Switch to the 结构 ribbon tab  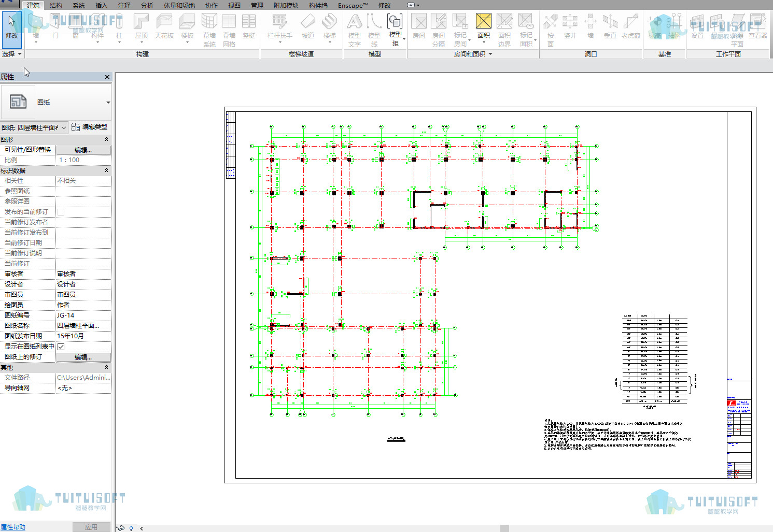click(x=56, y=5)
